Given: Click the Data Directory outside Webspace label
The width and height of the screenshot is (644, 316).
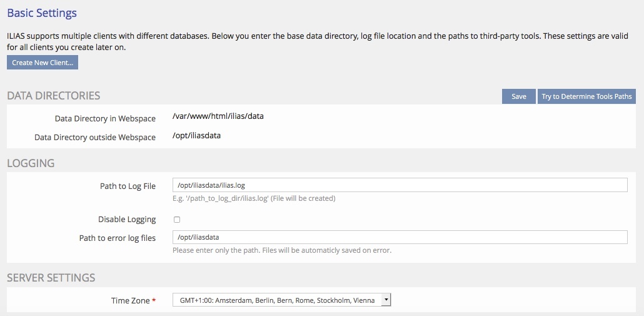Looking at the screenshot, I should [95, 137].
